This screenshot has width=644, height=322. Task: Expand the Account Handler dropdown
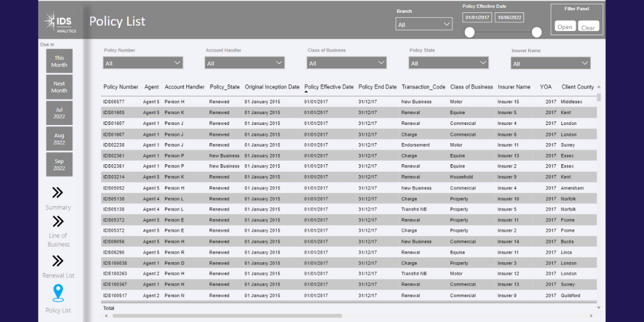(245, 63)
